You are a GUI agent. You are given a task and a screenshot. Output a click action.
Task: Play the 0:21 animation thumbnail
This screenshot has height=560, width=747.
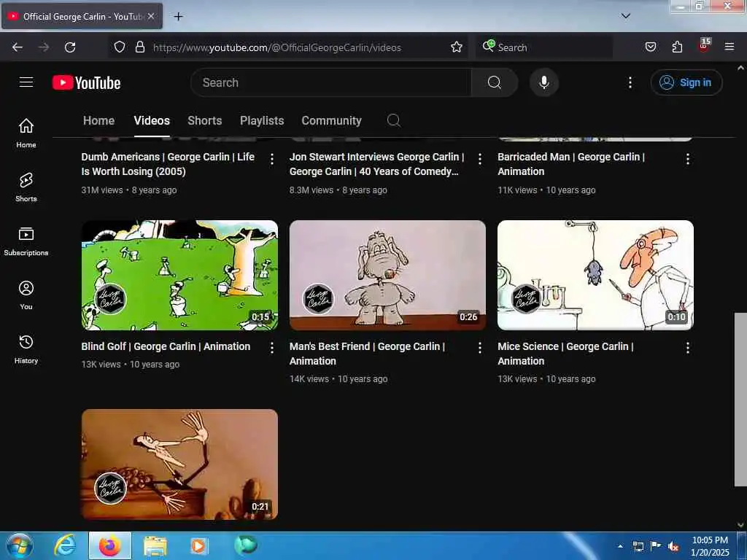(179, 464)
